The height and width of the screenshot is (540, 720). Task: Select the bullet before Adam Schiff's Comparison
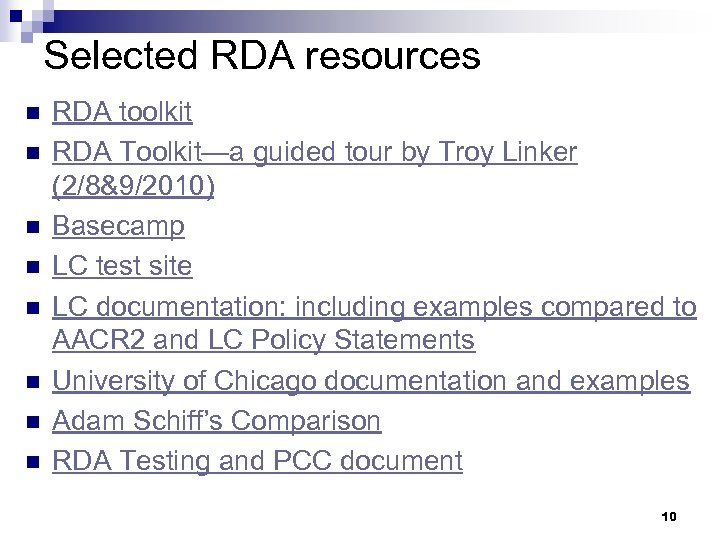(x=32, y=422)
